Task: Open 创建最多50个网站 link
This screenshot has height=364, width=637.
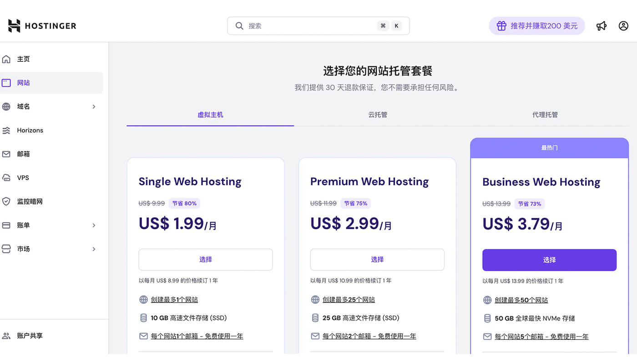Action: (521, 300)
